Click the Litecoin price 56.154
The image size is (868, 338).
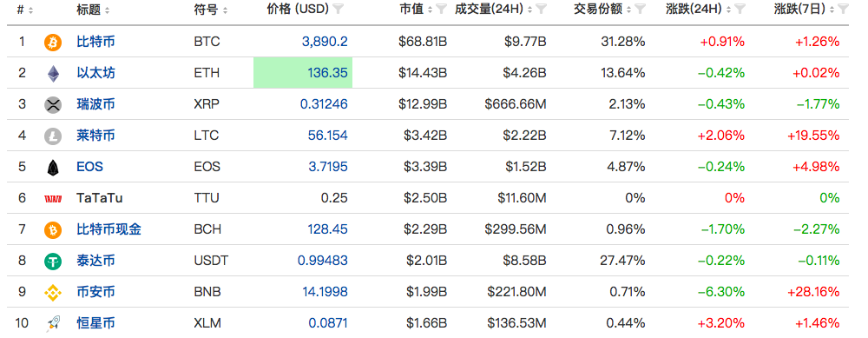[328, 136]
